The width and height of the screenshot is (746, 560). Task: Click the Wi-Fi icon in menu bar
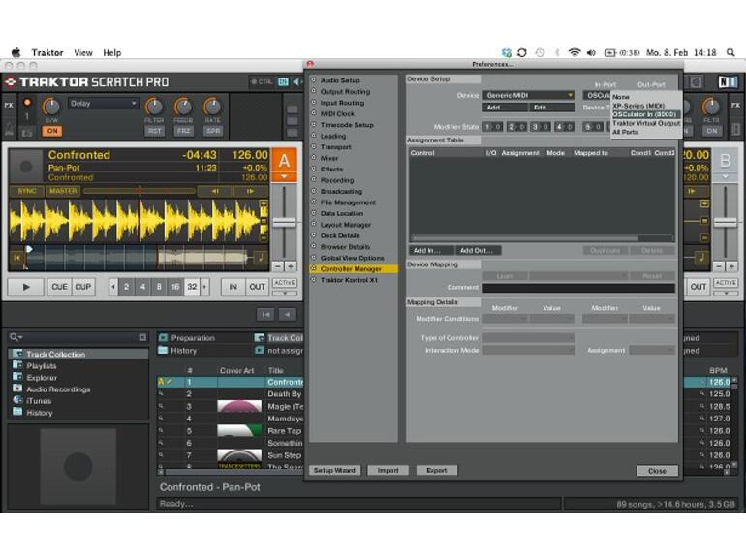tap(575, 52)
